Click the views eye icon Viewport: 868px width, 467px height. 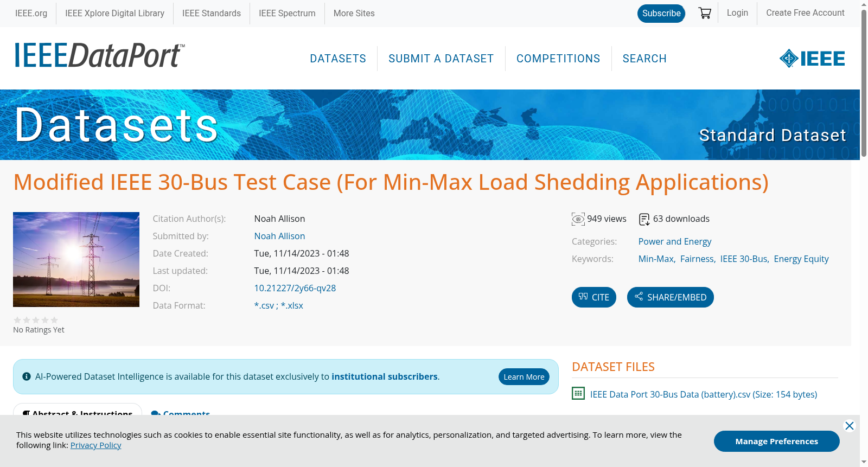tap(578, 219)
